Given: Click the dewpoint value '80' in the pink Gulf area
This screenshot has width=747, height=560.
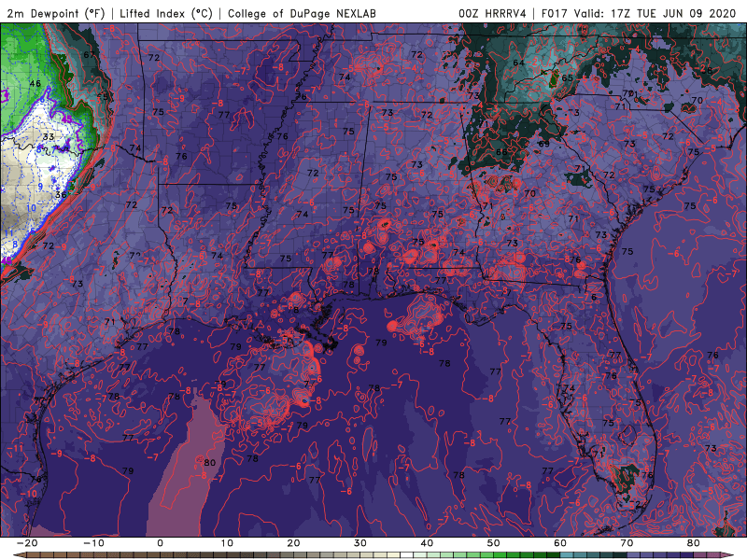Looking at the screenshot, I should [x=209, y=462].
